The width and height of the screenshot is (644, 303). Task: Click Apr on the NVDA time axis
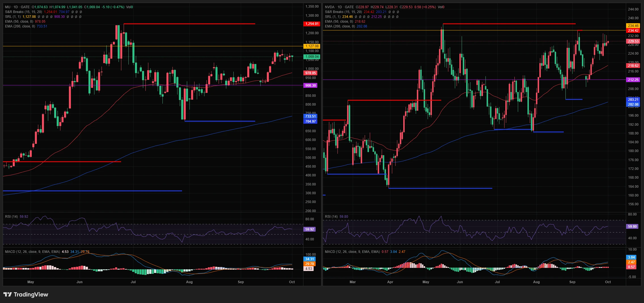point(390,282)
